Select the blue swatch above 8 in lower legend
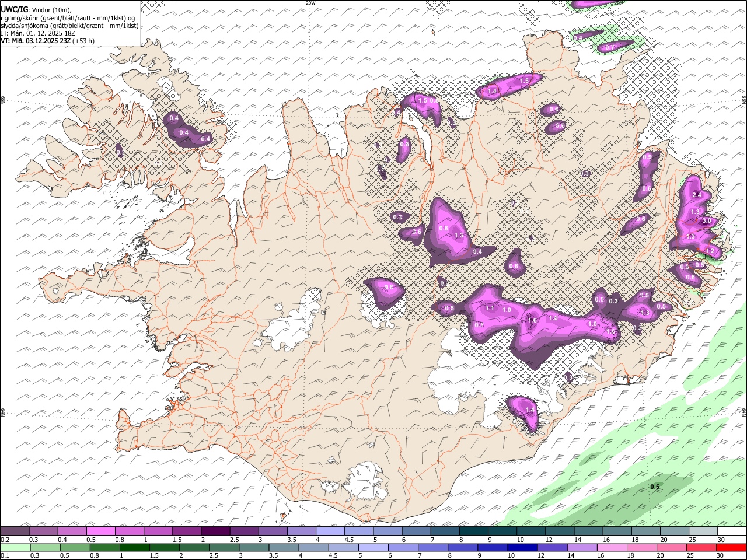 (x=463, y=547)
